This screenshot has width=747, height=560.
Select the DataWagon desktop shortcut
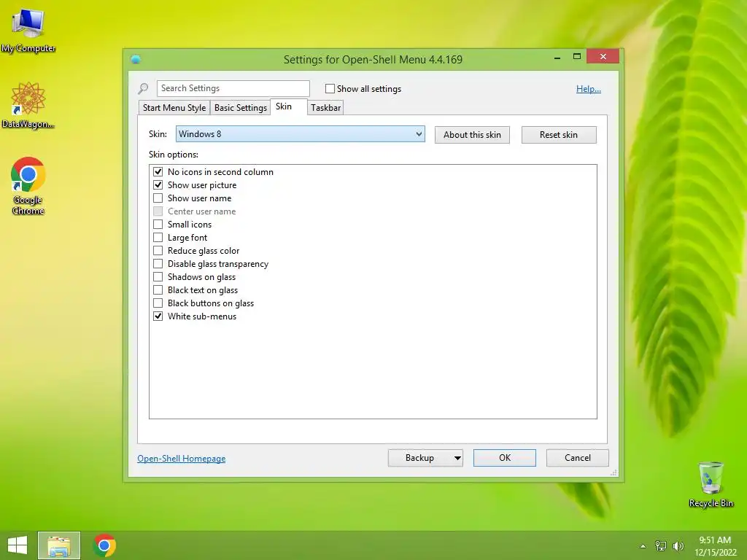coord(28,105)
